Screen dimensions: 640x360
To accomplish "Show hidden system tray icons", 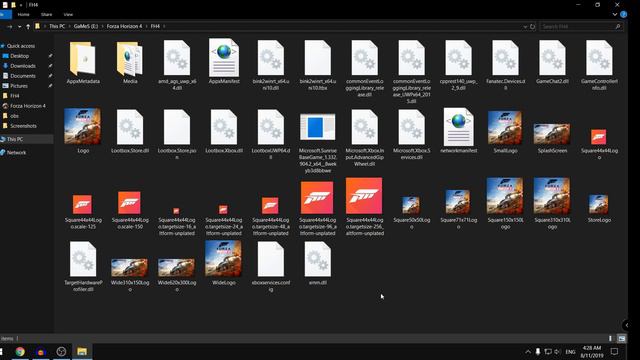I will click(x=528, y=351).
